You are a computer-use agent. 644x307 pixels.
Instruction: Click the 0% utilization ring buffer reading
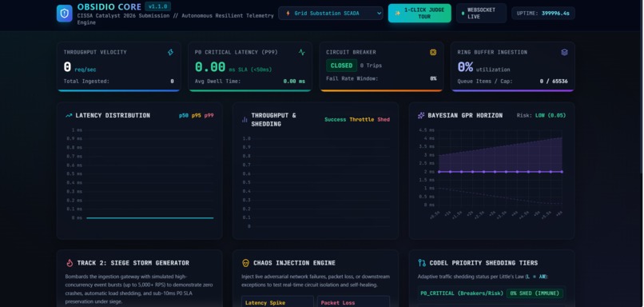point(483,67)
